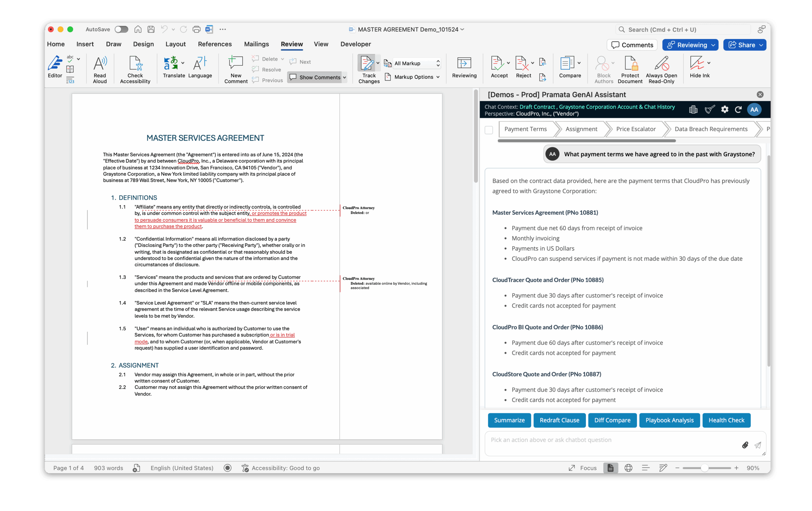
Task: Click the Summarize button
Action: pos(509,420)
